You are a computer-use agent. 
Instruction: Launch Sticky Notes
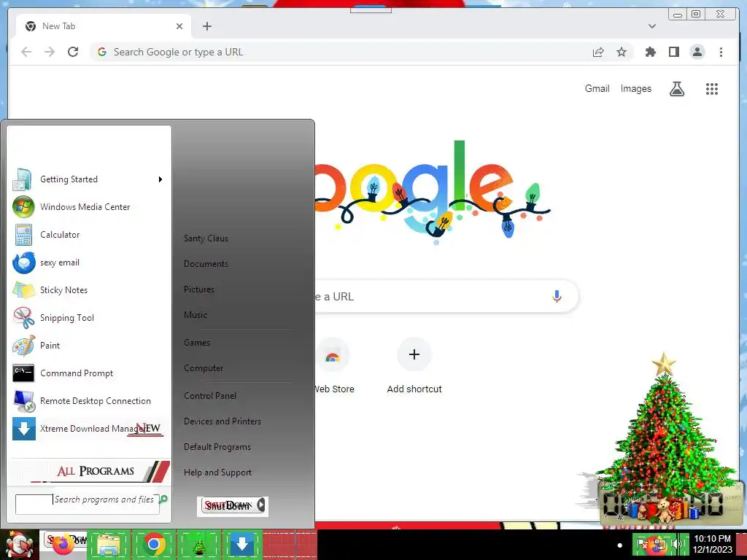[88, 290]
